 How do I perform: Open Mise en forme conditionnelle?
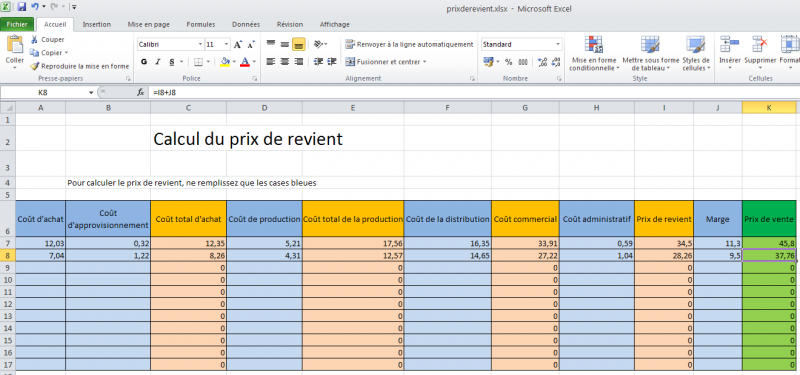click(593, 54)
